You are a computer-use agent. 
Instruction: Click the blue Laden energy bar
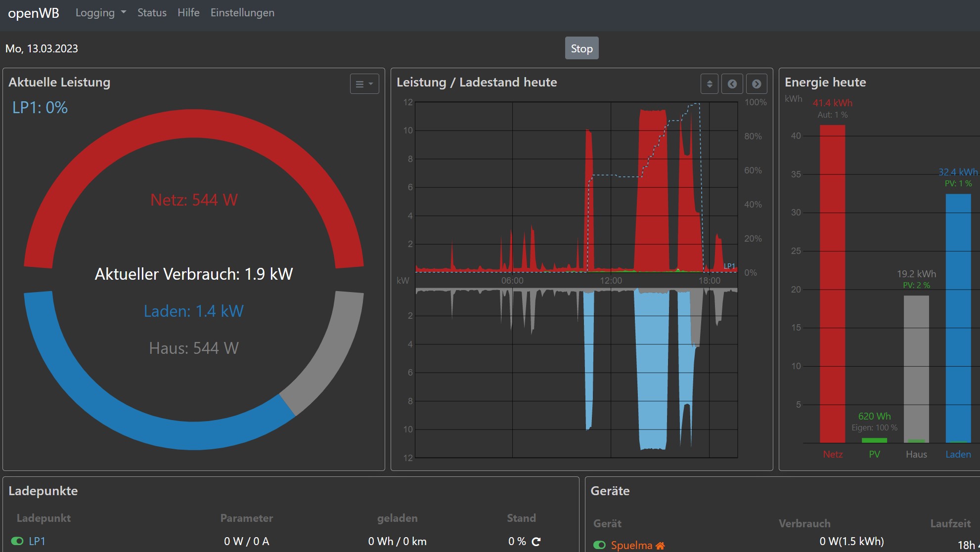[x=958, y=316]
